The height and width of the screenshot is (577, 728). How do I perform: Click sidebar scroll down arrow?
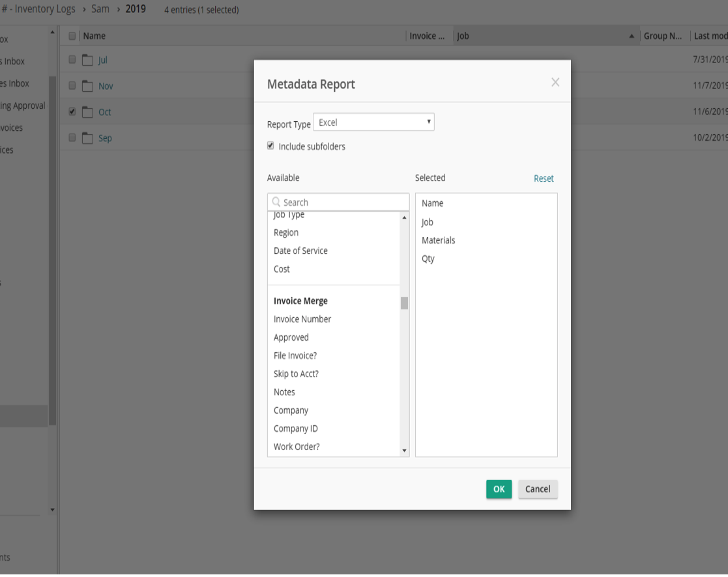click(52, 510)
